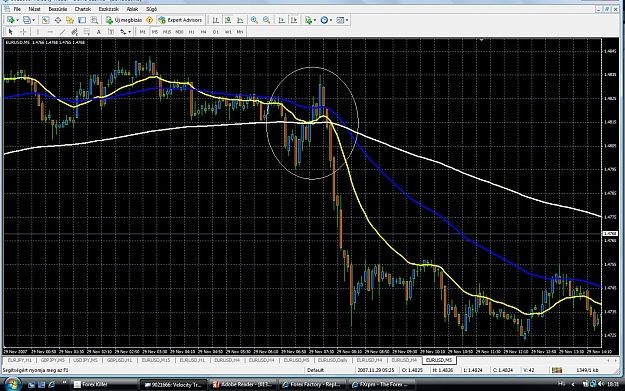Open the File menu

pyautogui.click(x=17, y=9)
